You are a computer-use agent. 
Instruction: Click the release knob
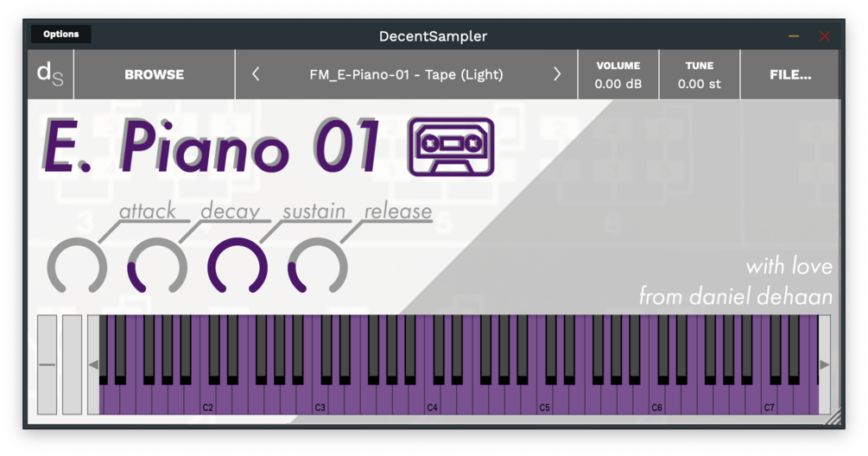(x=318, y=267)
